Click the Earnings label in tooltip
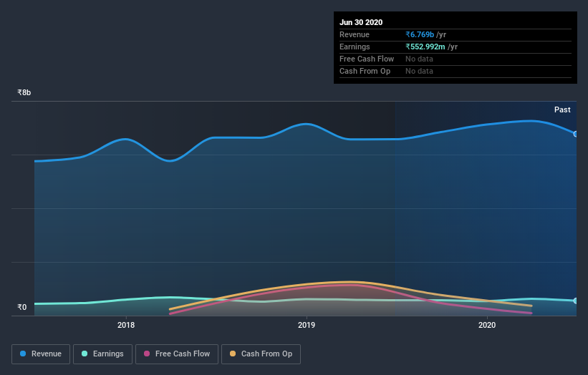The image size is (588, 375). pos(355,47)
